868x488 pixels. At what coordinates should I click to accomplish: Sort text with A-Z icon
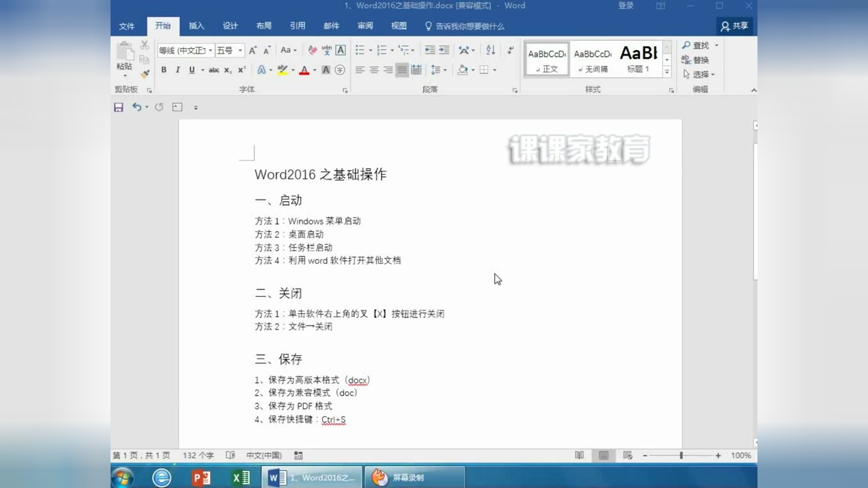pyautogui.click(x=491, y=50)
